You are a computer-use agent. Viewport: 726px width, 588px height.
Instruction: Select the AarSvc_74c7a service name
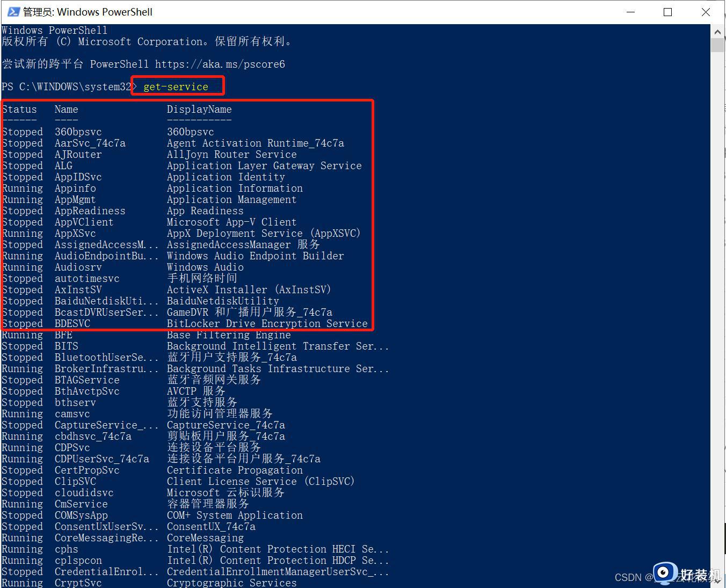(x=90, y=143)
